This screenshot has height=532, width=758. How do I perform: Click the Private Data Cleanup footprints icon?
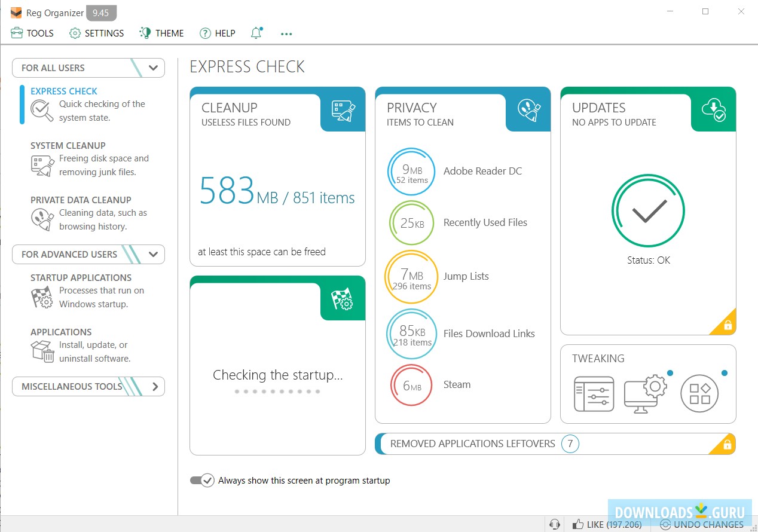42,219
